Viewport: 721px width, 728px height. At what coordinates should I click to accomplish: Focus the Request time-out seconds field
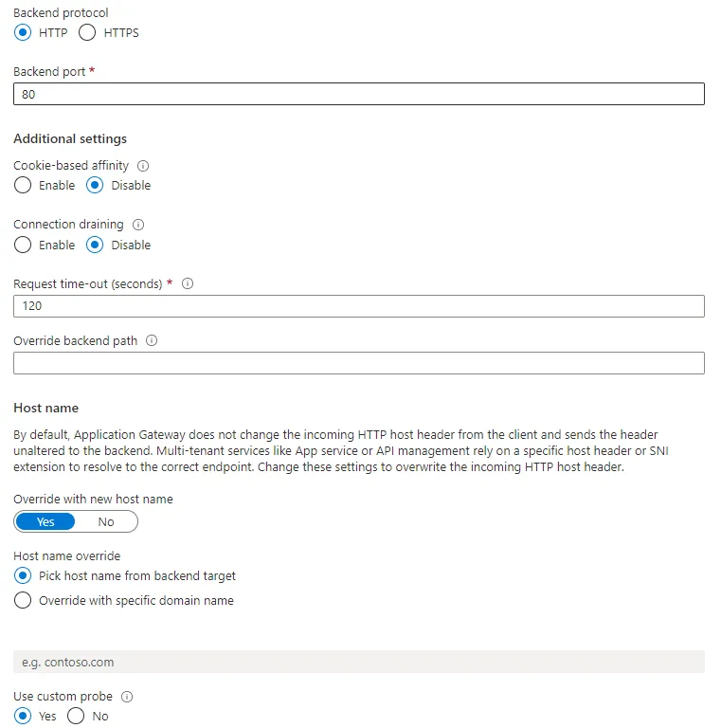point(359,306)
